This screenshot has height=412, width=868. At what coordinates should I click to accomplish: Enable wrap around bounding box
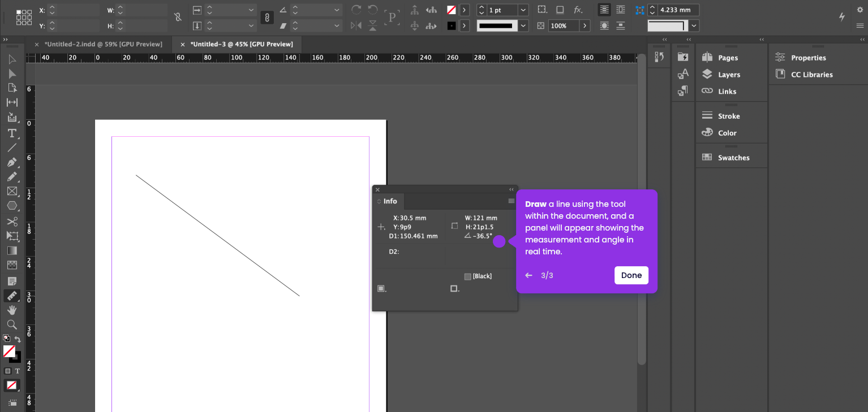[621, 10]
